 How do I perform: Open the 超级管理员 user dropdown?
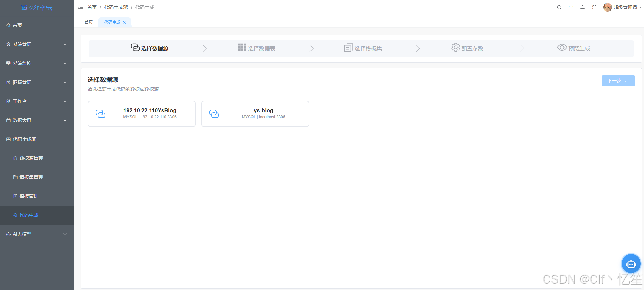(623, 7)
